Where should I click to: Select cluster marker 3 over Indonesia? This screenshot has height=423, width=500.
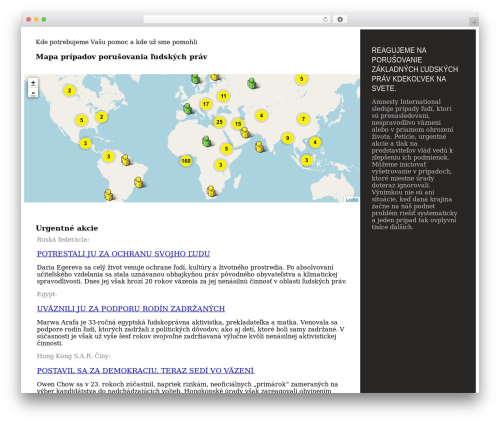pyautogui.click(x=306, y=160)
